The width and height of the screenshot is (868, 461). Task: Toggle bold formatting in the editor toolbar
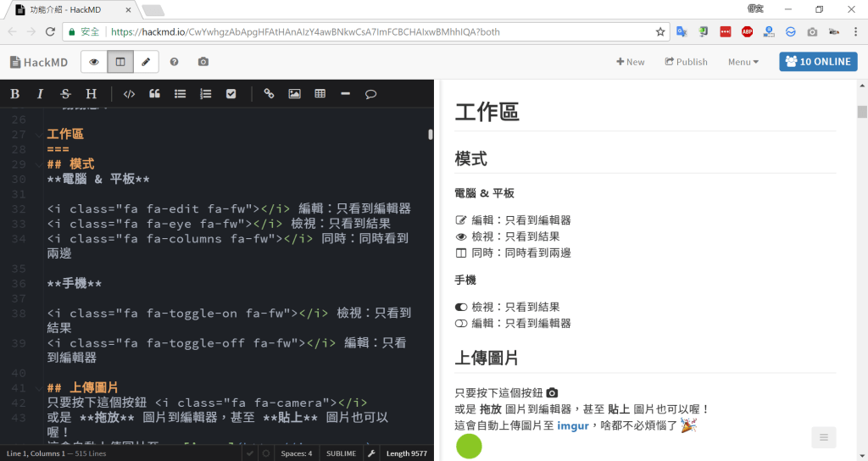click(x=14, y=94)
